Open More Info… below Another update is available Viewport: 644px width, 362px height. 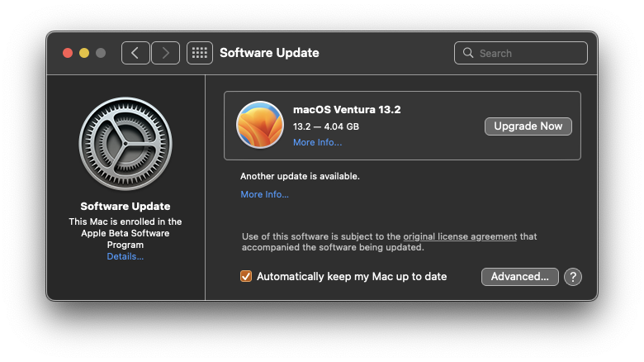click(264, 194)
